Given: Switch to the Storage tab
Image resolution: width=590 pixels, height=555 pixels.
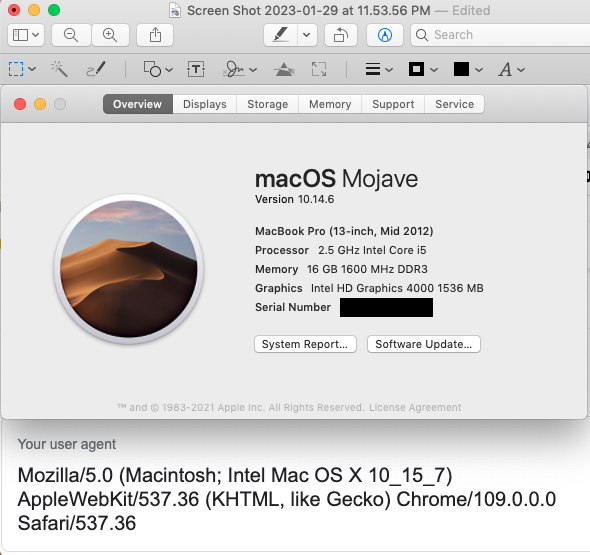Looking at the screenshot, I should [268, 104].
